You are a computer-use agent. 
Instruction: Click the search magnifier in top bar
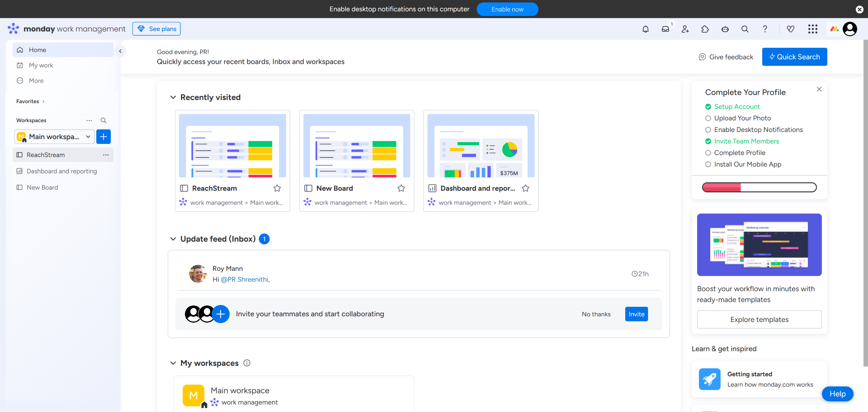coord(745,29)
